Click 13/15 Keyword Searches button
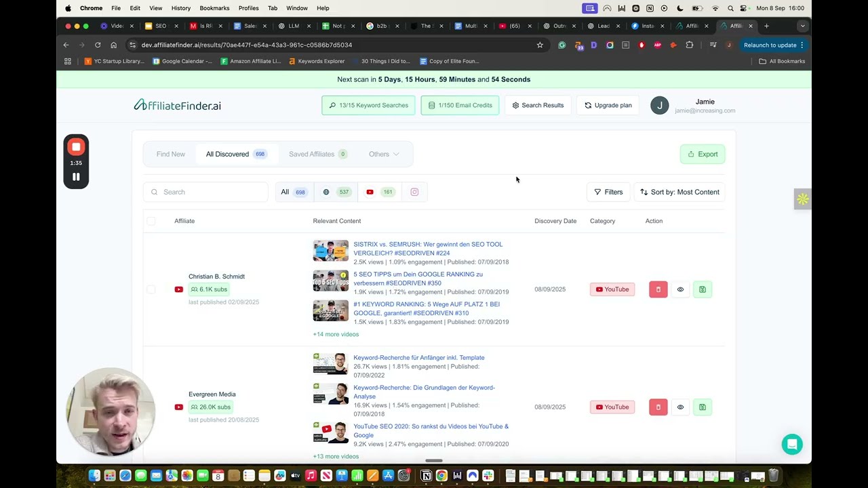Viewport: 868px width, 488px height. pos(368,105)
